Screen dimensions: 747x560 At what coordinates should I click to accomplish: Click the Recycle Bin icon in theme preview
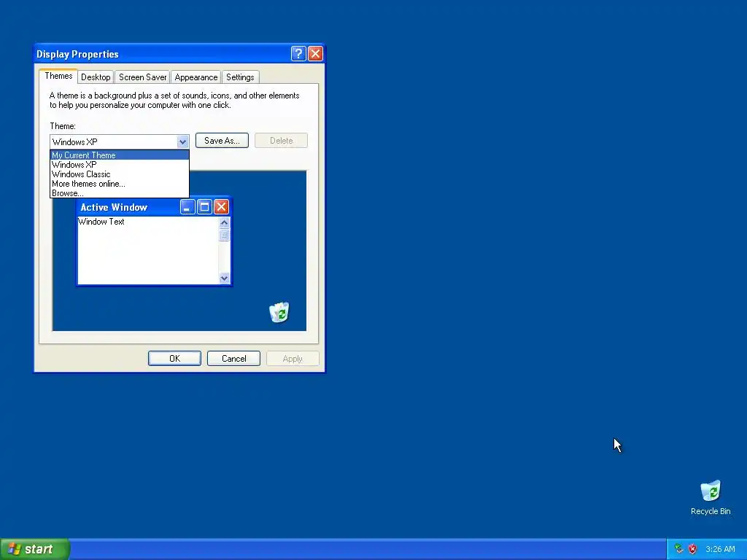tap(279, 312)
